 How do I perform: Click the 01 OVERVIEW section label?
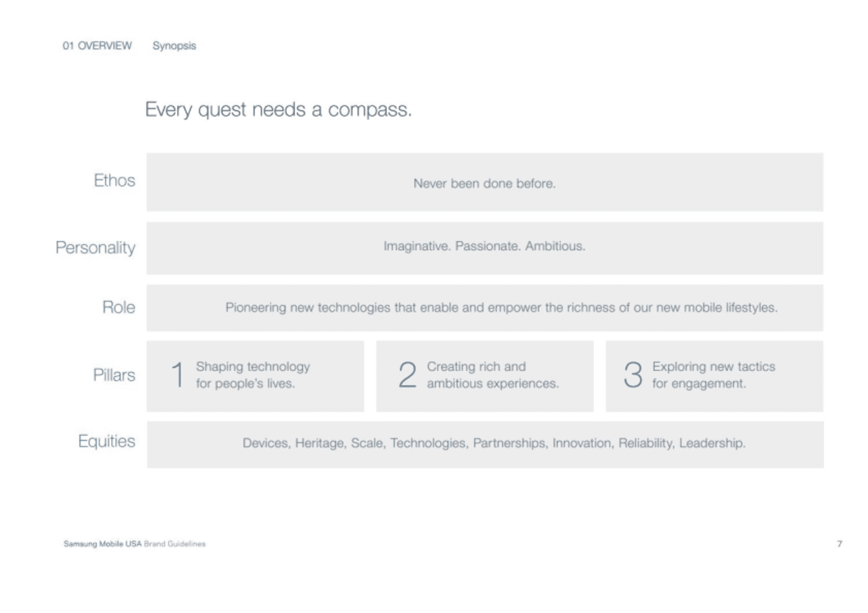[97, 46]
